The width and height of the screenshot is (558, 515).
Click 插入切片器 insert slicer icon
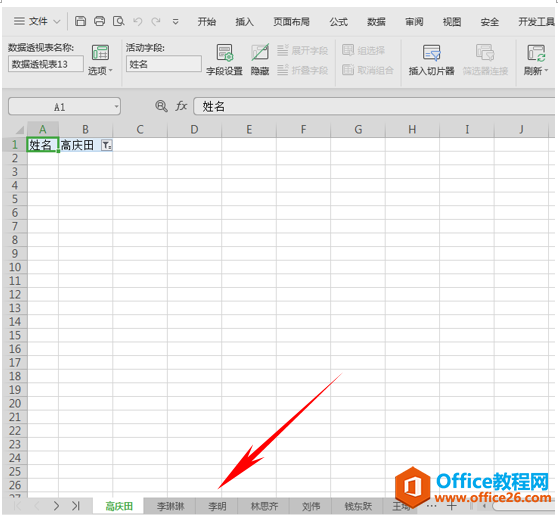432,53
